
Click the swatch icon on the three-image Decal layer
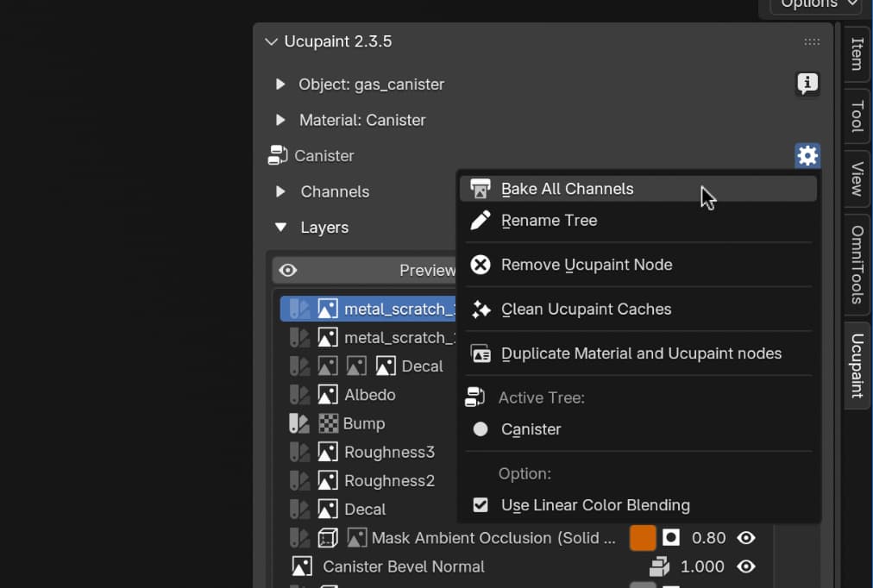pyautogui.click(x=299, y=366)
